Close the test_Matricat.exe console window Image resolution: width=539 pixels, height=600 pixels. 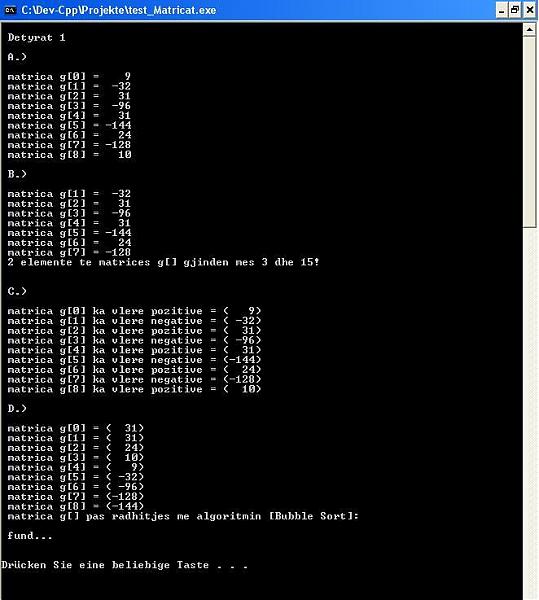(529, 10)
